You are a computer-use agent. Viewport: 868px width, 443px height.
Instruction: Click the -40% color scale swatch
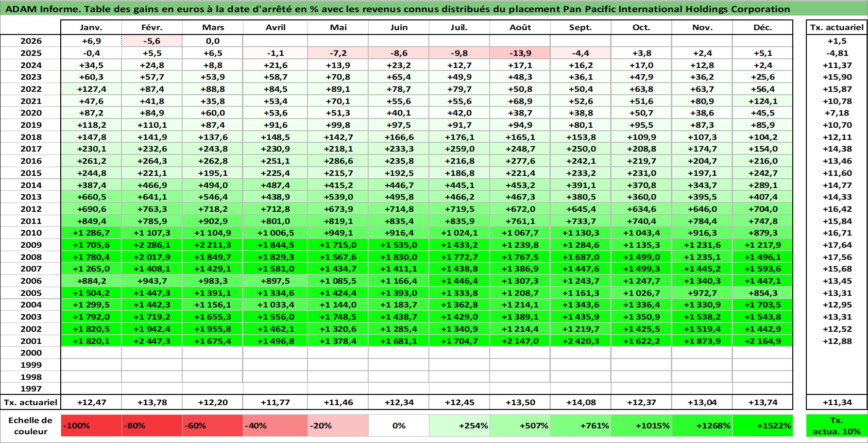tap(275, 426)
